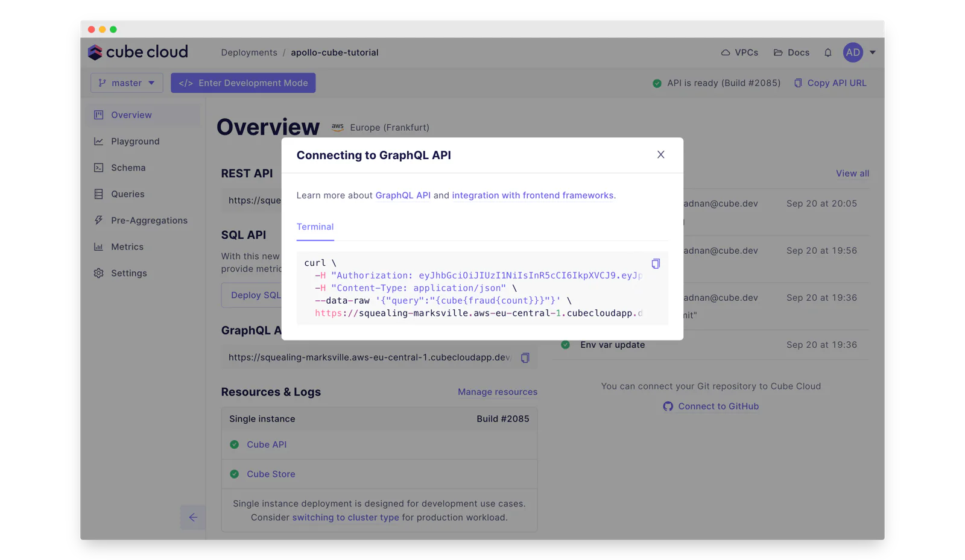The image size is (965, 560).
Task: Click the Queries list icon
Action: [98, 194]
